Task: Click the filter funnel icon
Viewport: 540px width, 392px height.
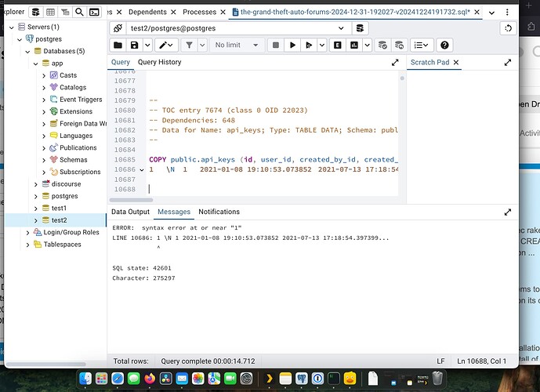Action: (x=189, y=45)
